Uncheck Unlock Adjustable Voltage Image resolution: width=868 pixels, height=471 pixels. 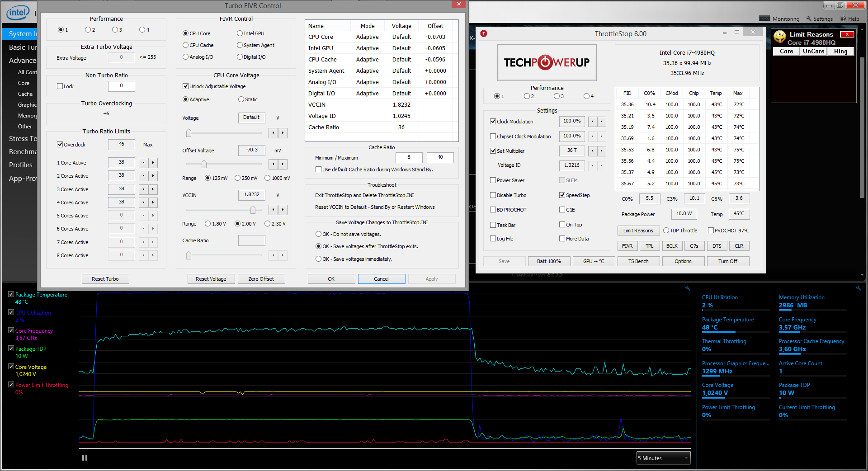[x=185, y=86]
